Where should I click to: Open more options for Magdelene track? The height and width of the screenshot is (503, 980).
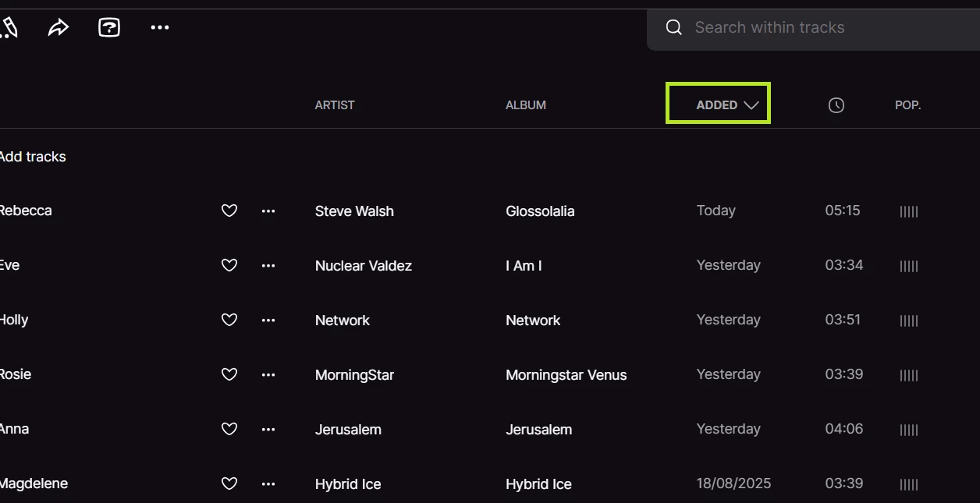pos(268,484)
